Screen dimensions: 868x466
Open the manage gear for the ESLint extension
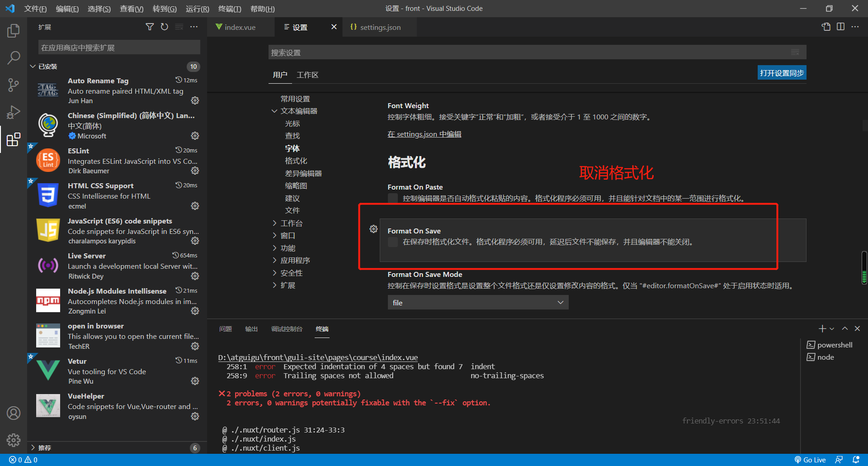coord(195,171)
